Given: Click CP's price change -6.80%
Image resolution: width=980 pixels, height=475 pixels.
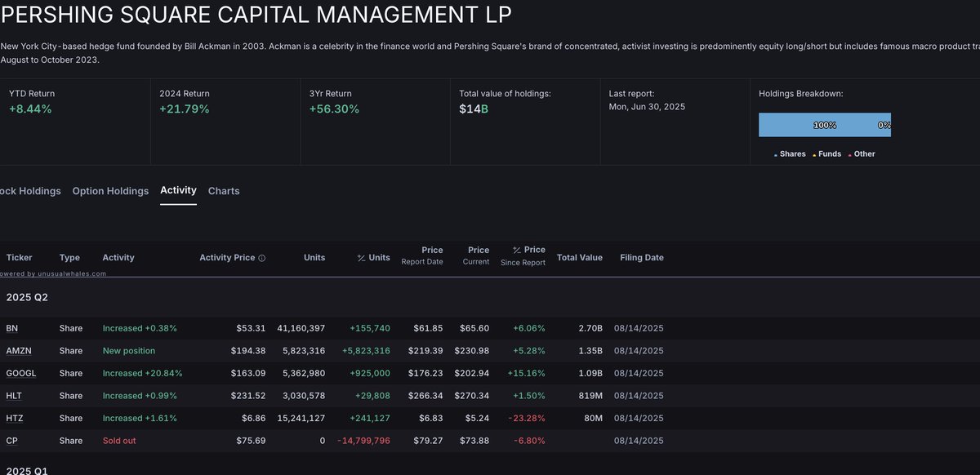Looking at the screenshot, I should pyautogui.click(x=529, y=441).
